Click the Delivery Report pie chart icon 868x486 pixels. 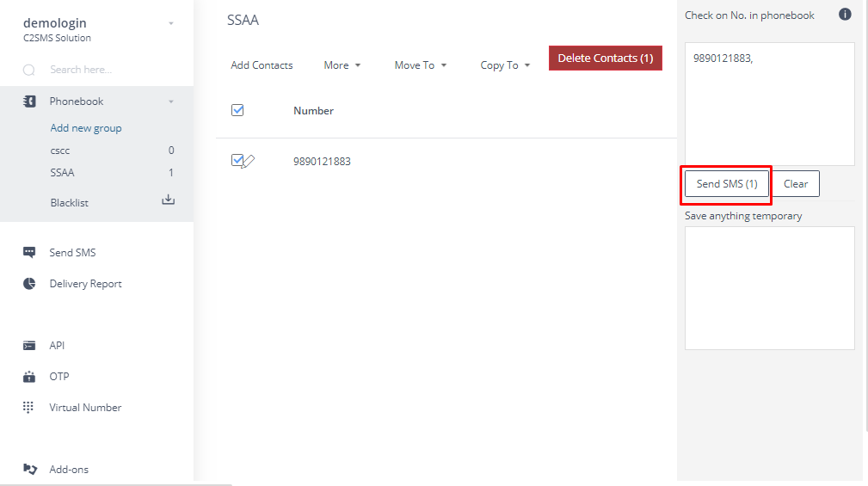tap(29, 283)
